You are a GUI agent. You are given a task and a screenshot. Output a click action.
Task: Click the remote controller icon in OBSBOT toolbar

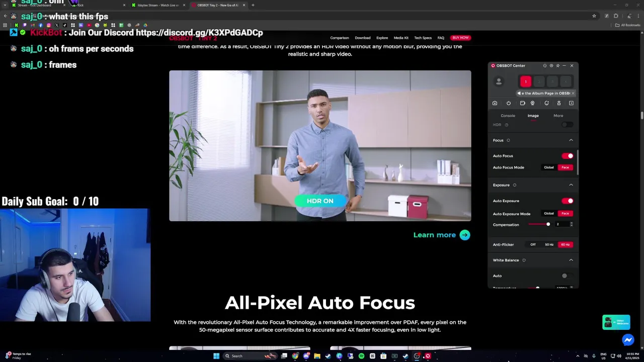558,103
